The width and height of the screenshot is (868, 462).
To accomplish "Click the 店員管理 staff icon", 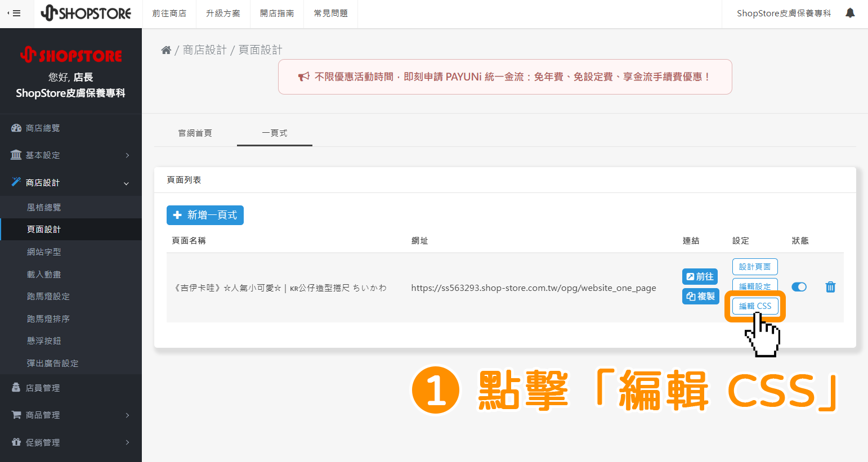I will [x=16, y=388].
